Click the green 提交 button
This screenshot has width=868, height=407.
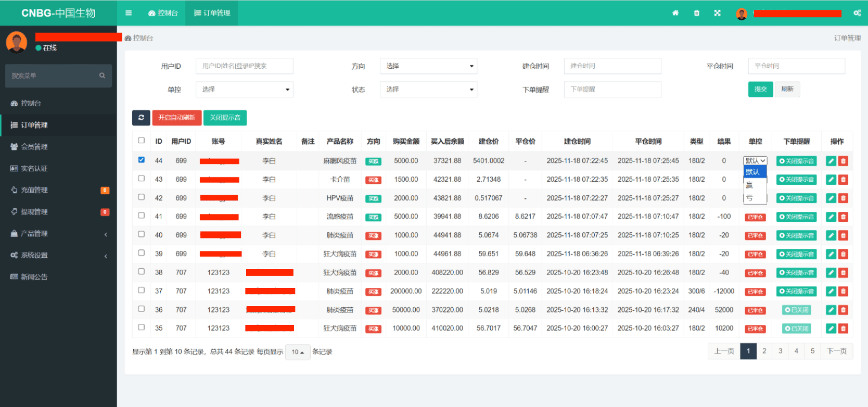(760, 89)
